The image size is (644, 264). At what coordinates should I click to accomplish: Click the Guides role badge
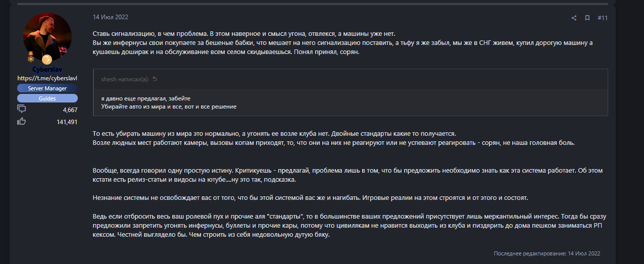[47, 98]
